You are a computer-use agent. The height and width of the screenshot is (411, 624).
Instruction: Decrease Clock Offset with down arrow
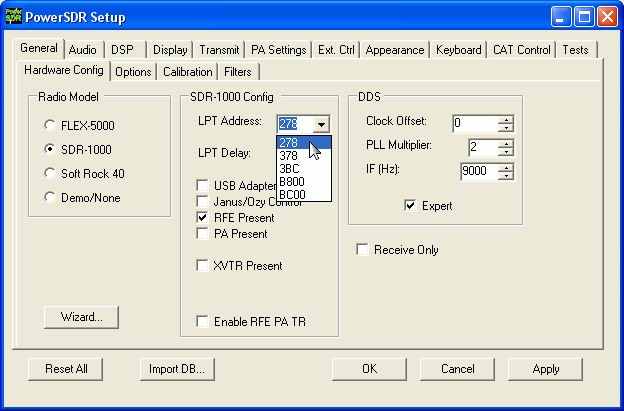tap(506, 128)
